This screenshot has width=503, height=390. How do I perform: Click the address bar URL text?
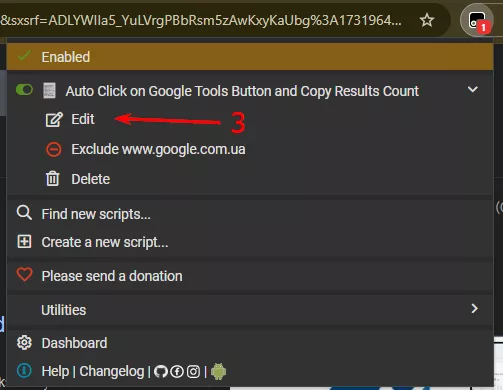(x=201, y=21)
